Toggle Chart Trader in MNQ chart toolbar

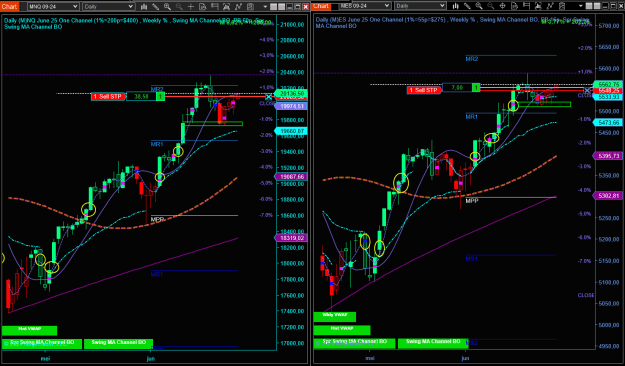214,7
